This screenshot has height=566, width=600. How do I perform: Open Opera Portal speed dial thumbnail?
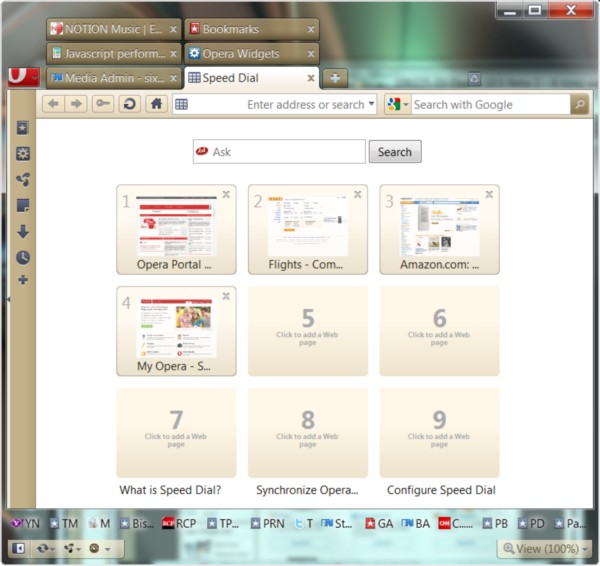[176, 230]
